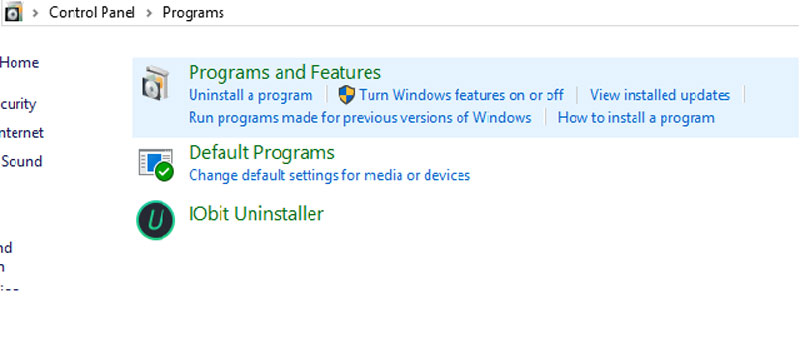Open Control Panel Home sidebar link
The width and height of the screenshot is (800, 363).
19,63
